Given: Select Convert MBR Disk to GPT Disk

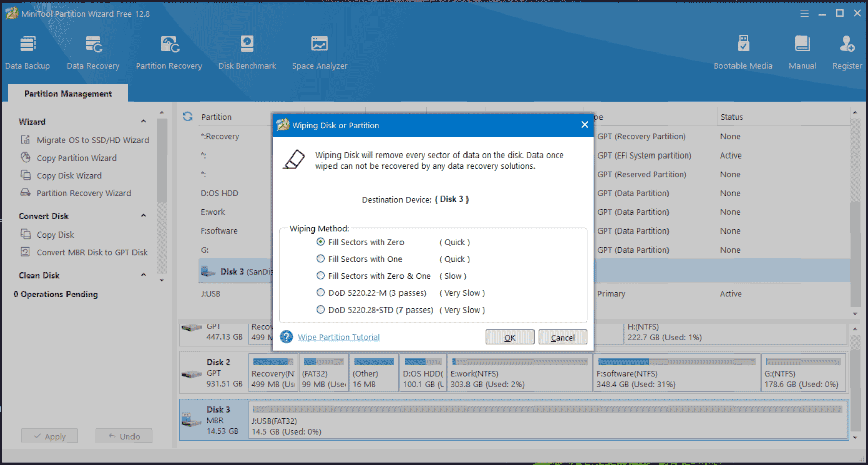Looking at the screenshot, I should (92, 252).
